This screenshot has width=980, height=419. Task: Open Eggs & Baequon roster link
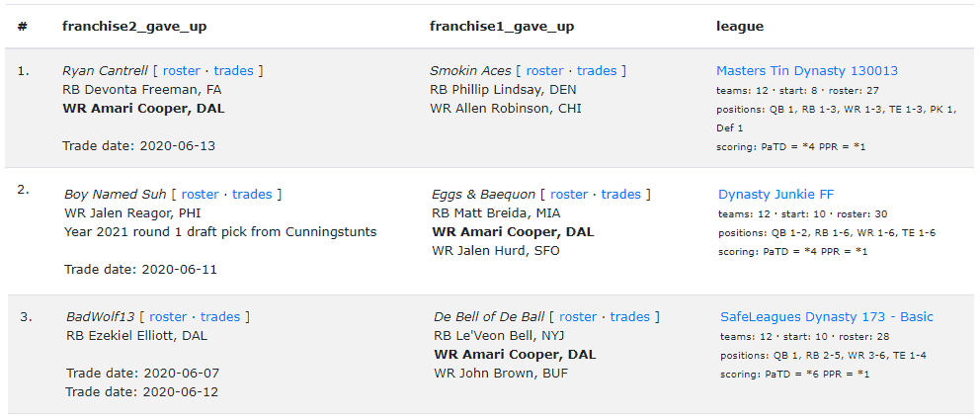click(569, 195)
